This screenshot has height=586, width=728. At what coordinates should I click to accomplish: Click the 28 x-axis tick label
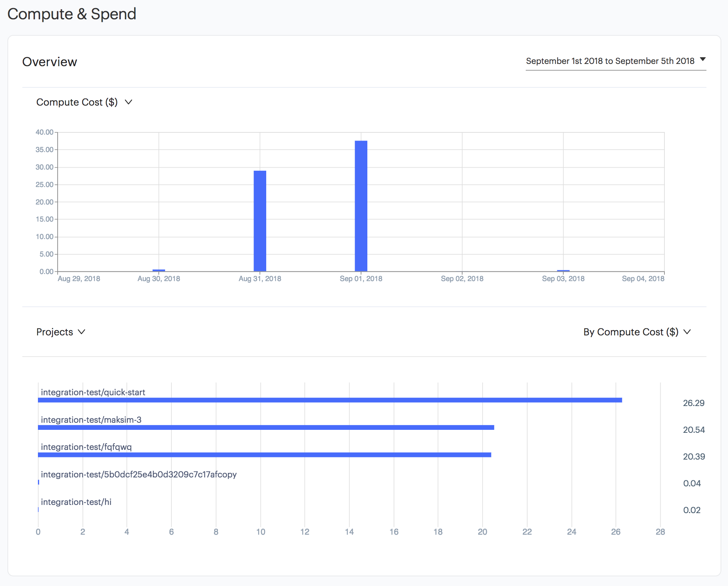[660, 532]
